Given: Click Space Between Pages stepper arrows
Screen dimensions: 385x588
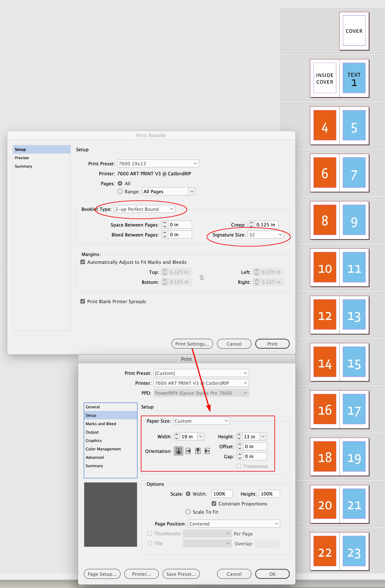Looking at the screenshot, I should tap(165, 225).
